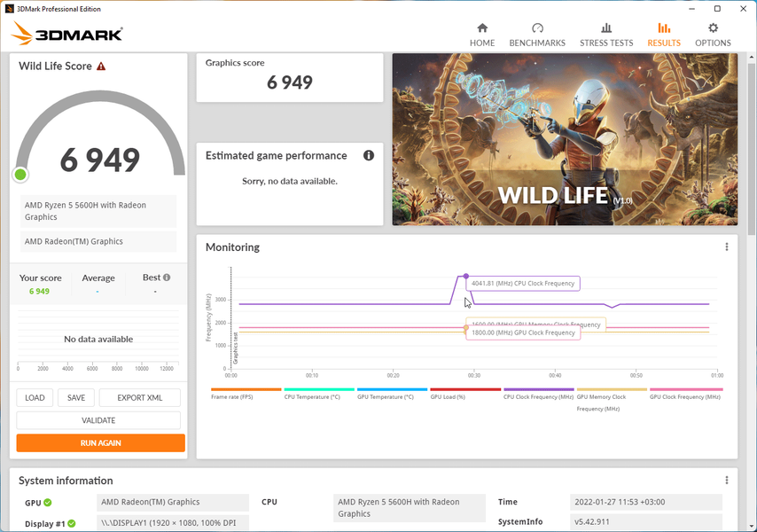The height and width of the screenshot is (532, 757).
Task: Click the Your score 6 949 value
Action: (39, 291)
